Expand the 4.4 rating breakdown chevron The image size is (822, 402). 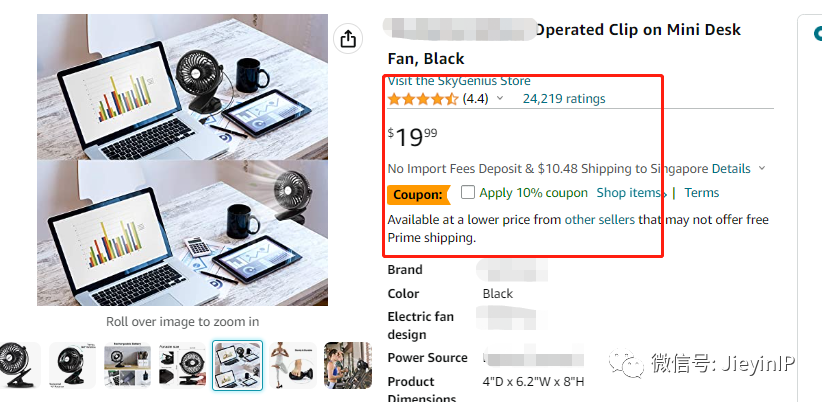tap(500, 99)
